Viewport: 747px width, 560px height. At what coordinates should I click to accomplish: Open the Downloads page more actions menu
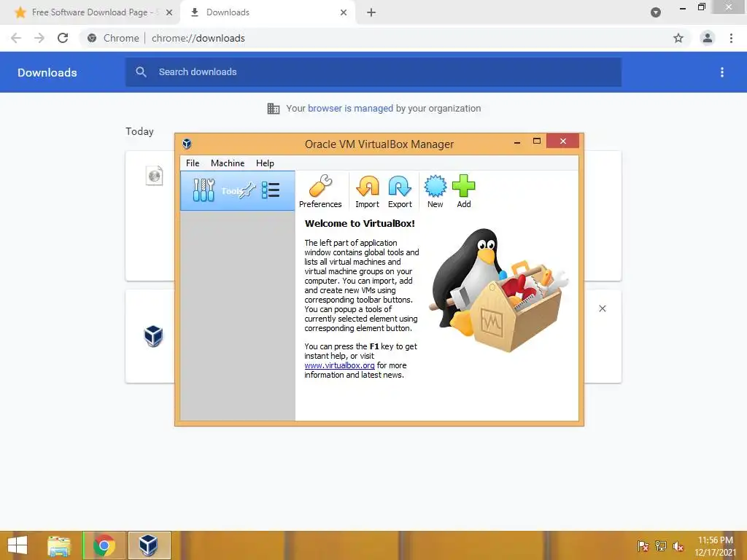(x=722, y=72)
